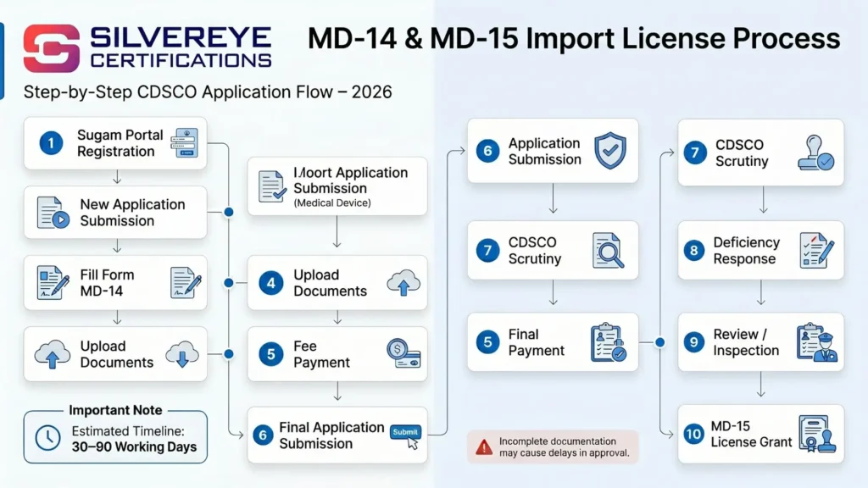Screen dimensions: 868x488
Task: Click the number 10 circle on MD-15 License Grant
Action: click(x=693, y=435)
